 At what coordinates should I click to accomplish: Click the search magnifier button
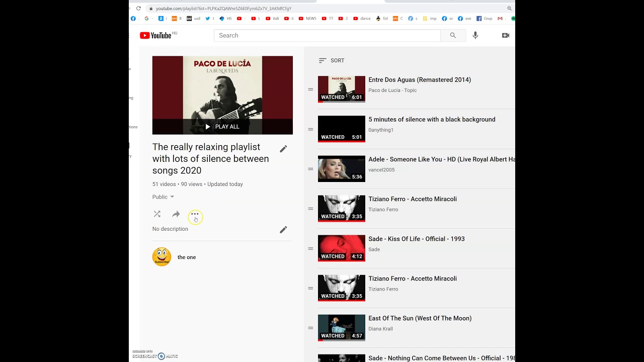[x=453, y=35]
